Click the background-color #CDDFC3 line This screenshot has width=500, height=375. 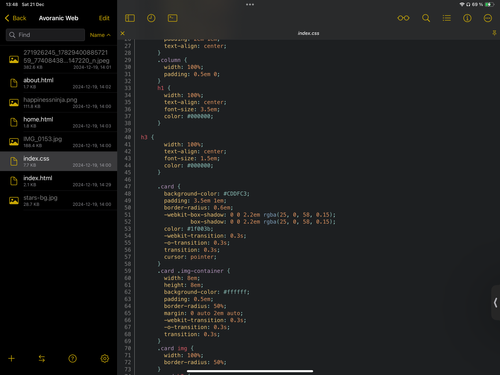point(206,194)
